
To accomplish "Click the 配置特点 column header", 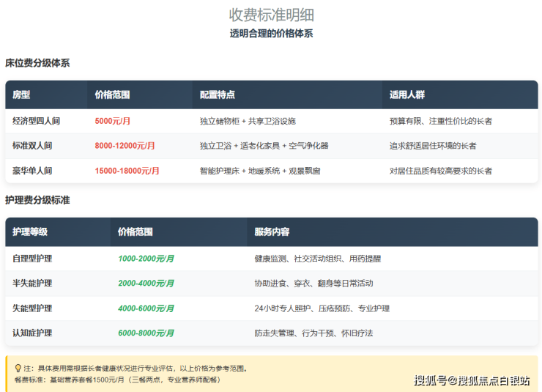I will click(x=218, y=95).
